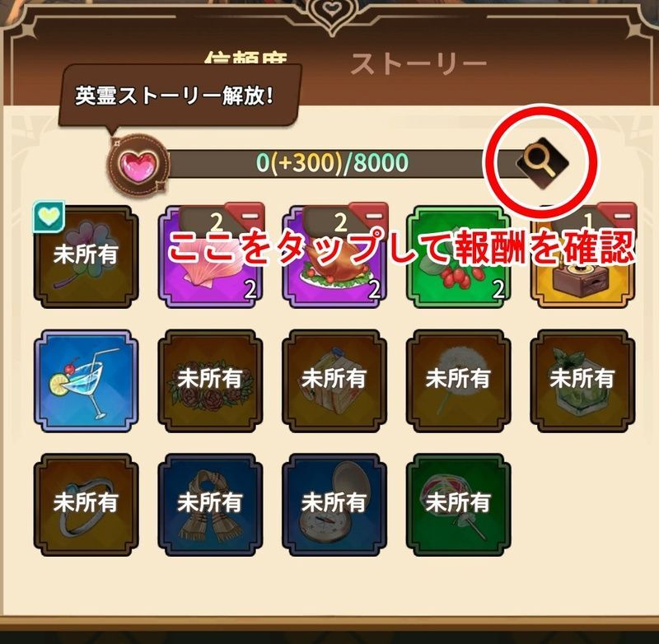The width and height of the screenshot is (659, 644).
Task: Remove one music box with minus button
Action: click(617, 216)
